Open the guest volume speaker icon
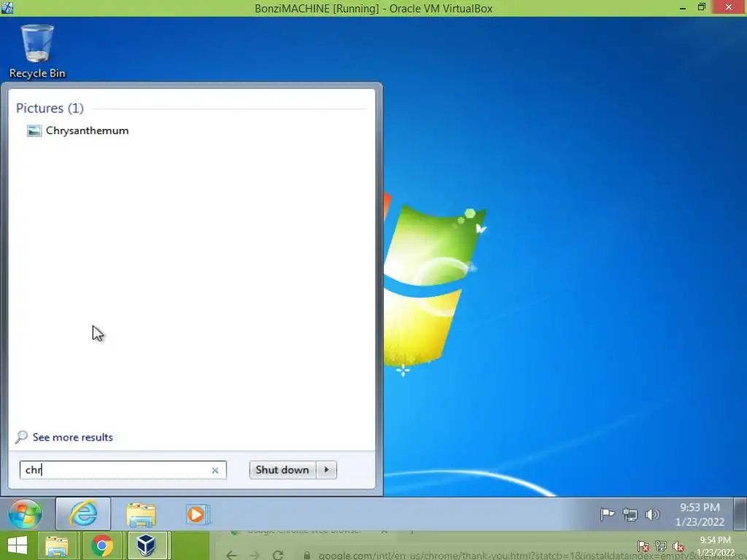747x560 pixels. (x=652, y=514)
